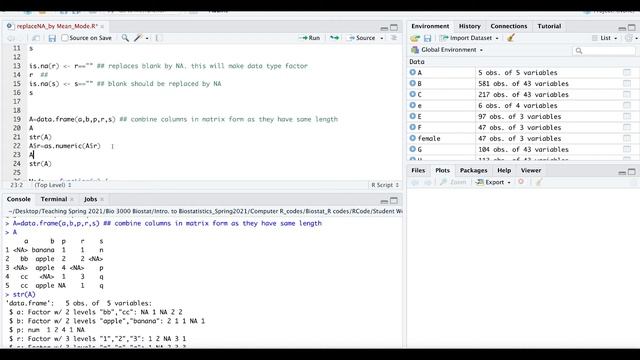This screenshot has height=360, width=640.
Task: Click the environment search field
Action: (x=604, y=50)
